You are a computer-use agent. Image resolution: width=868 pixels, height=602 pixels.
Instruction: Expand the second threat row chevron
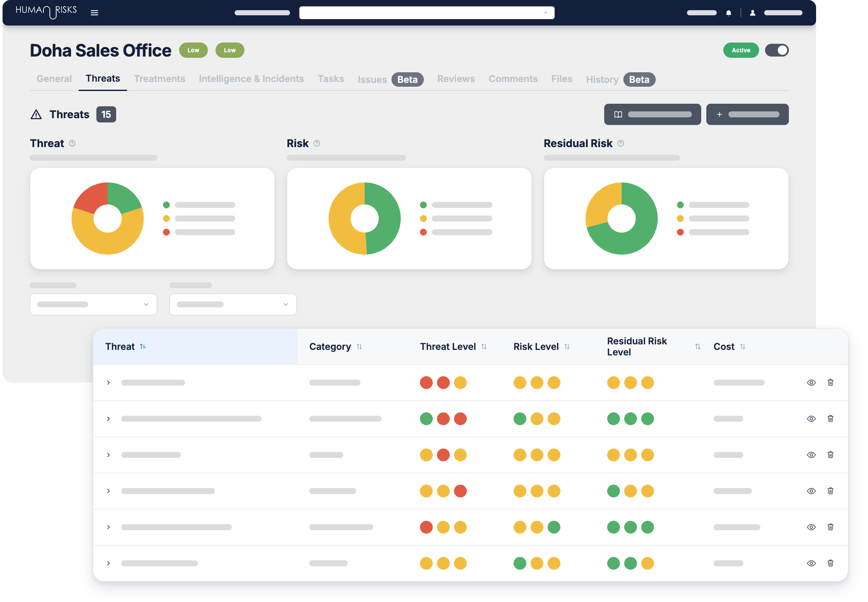click(108, 419)
